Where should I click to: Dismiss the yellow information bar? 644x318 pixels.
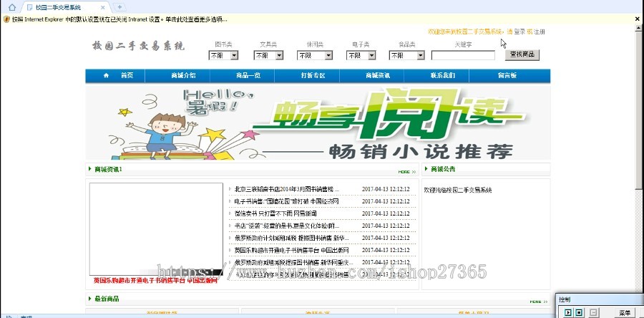[x=638, y=19]
